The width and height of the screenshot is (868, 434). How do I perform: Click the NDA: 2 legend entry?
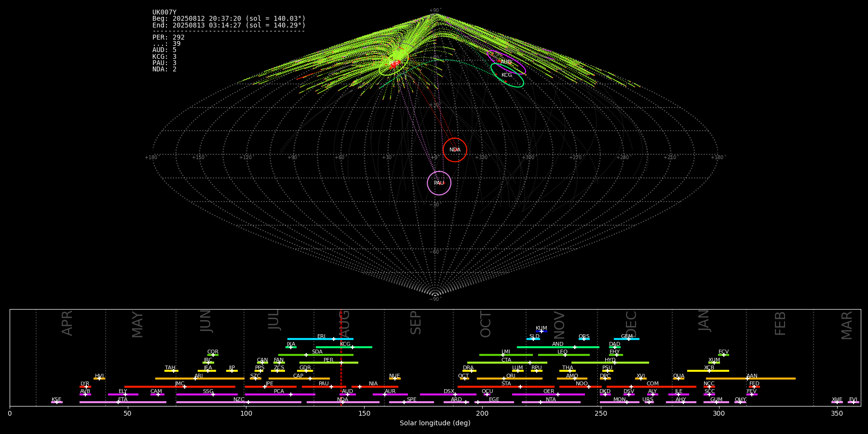tap(164, 69)
